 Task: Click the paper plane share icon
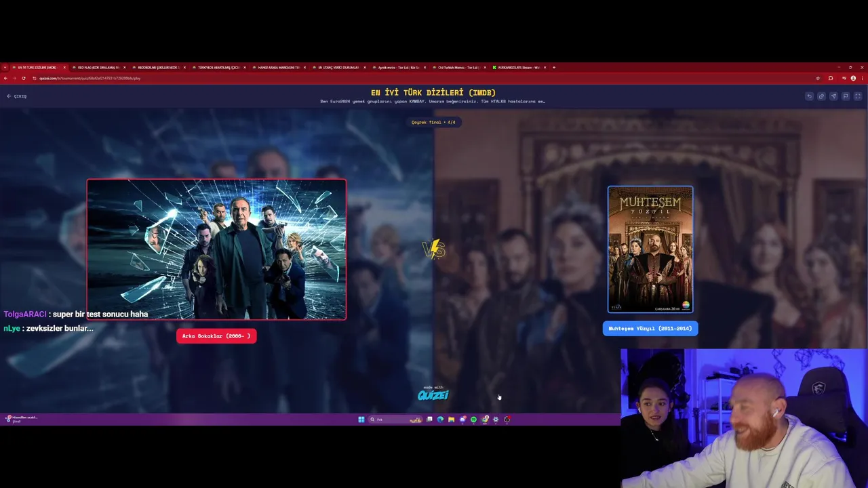(833, 96)
